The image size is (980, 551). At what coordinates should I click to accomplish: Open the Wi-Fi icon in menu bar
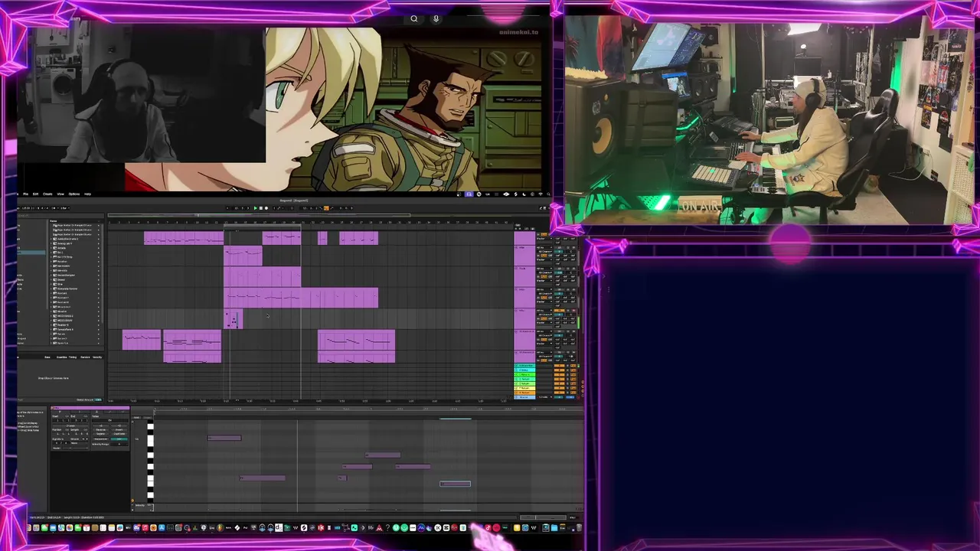pos(541,194)
